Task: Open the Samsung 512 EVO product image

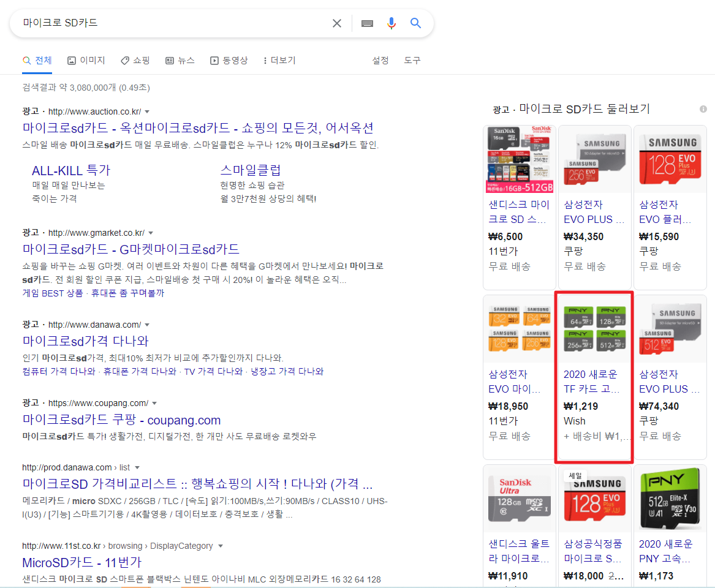Action: (670, 329)
